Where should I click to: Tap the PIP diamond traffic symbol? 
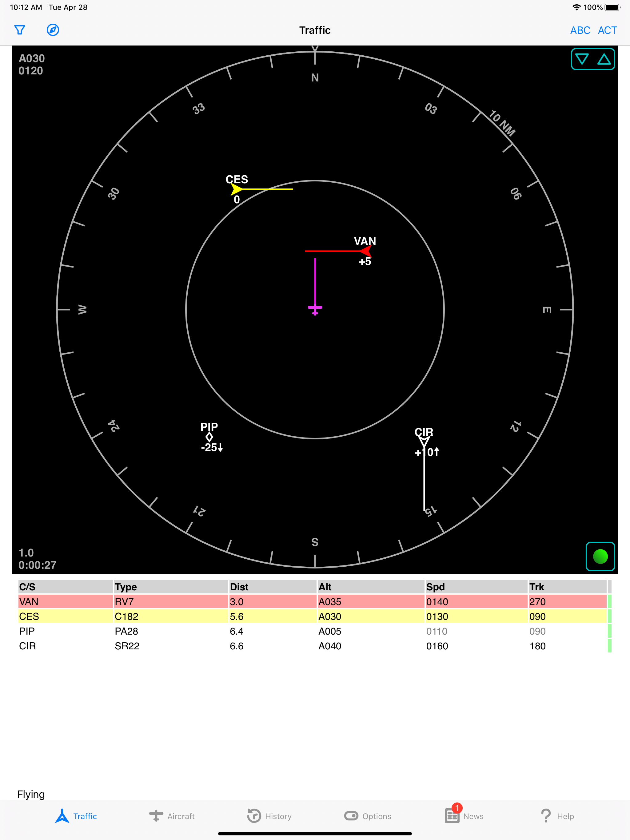pyautogui.click(x=209, y=437)
